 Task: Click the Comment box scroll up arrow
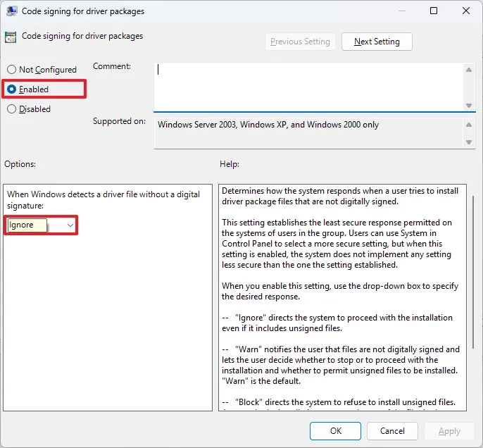(469, 70)
